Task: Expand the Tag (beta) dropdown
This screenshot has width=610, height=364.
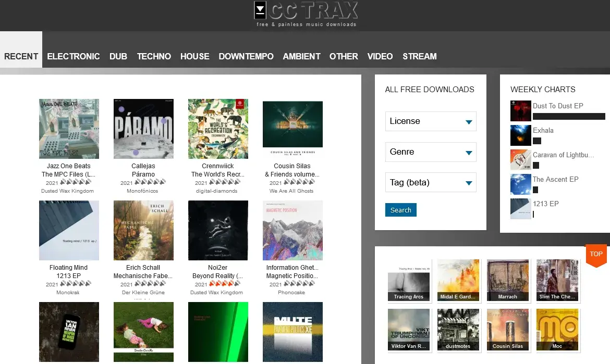Action: [431, 183]
